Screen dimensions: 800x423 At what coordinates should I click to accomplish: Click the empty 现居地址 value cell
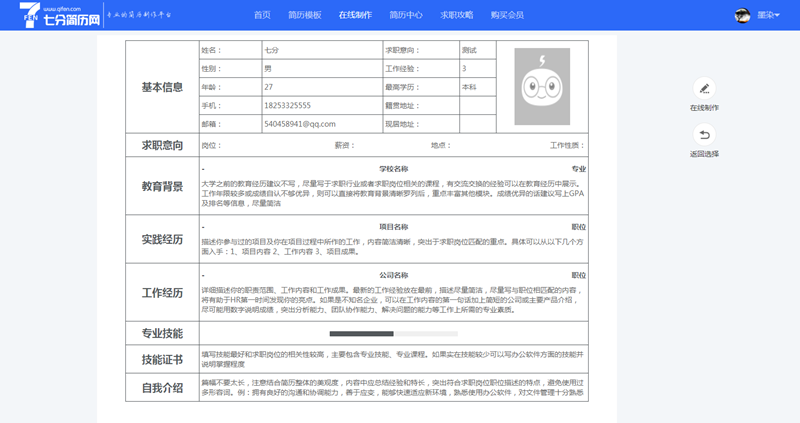(478, 124)
